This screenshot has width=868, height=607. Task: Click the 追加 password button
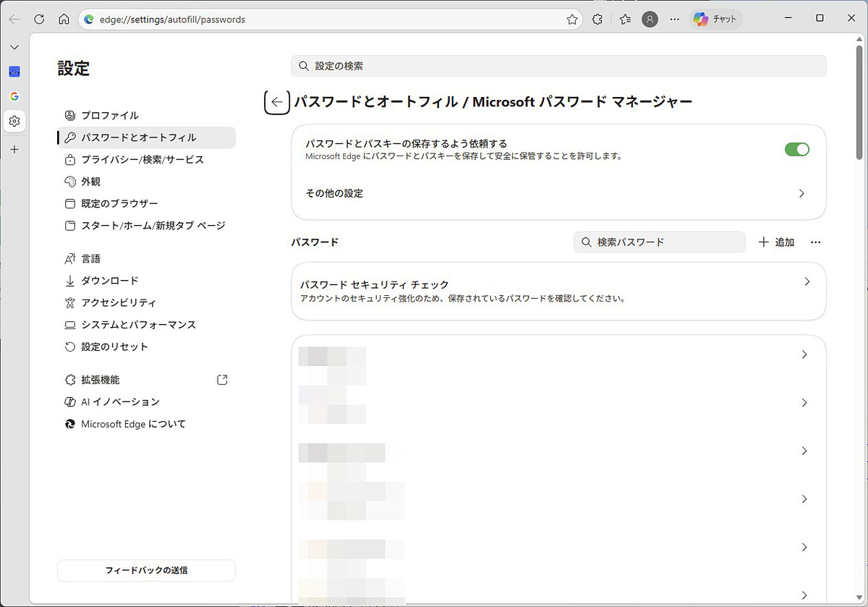tap(776, 242)
